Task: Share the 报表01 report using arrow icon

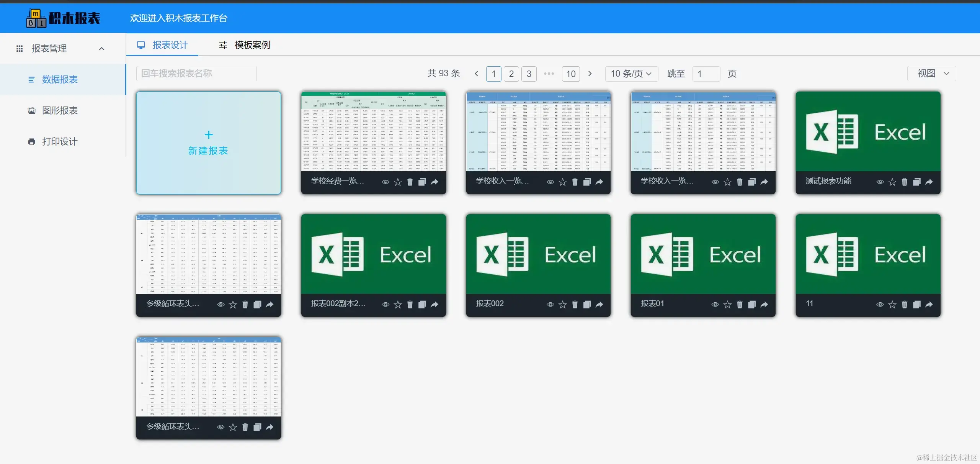Action: (764, 305)
